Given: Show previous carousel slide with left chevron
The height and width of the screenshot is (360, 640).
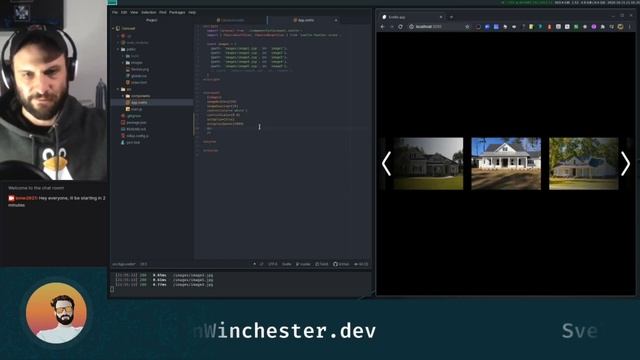Looking at the screenshot, I should pyautogui.click(x=386, y=164).
